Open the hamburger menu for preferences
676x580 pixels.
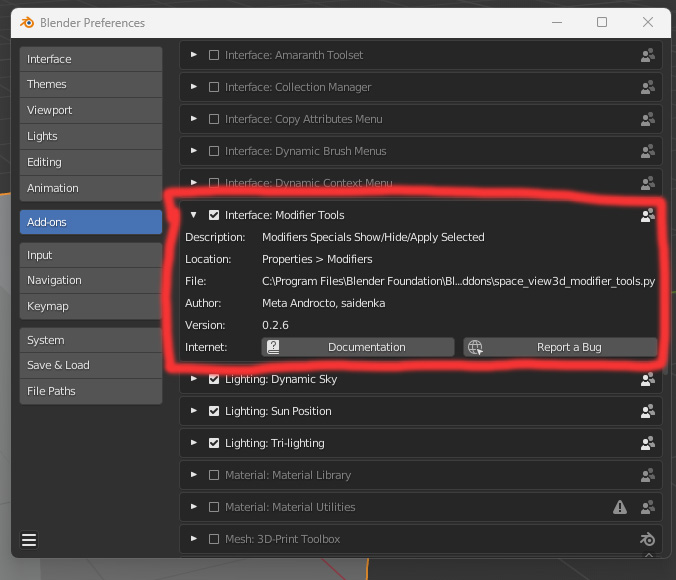point(29,539)
